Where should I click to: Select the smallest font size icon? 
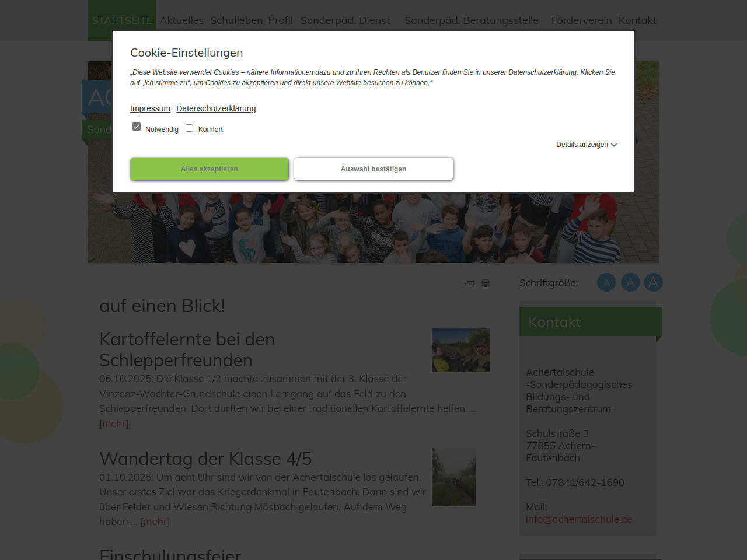[x=606, y=283]
